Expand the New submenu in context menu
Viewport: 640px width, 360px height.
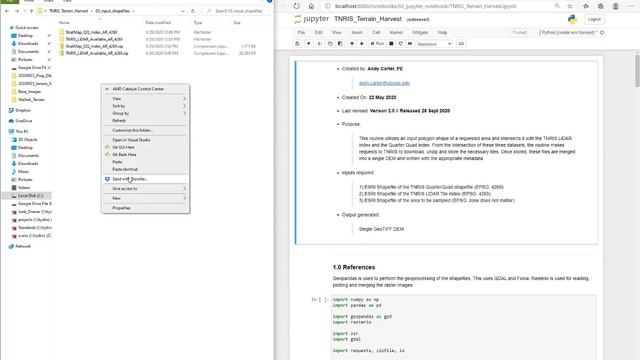coord(145,198)
